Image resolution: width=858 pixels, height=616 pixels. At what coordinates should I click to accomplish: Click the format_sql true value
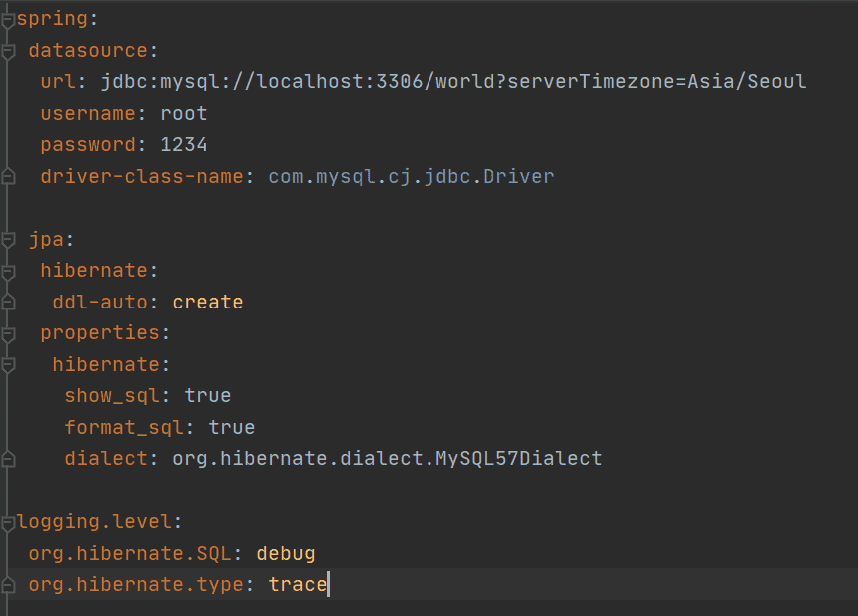click(x=232, y=427)
